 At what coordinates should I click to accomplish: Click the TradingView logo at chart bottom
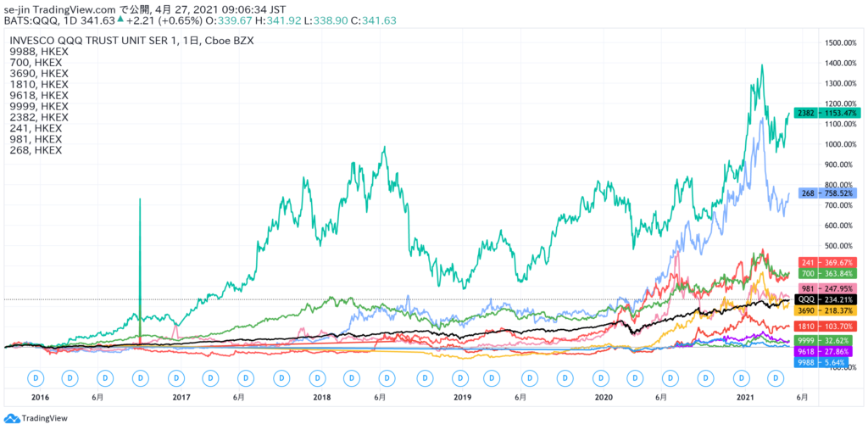coord(36,418)
